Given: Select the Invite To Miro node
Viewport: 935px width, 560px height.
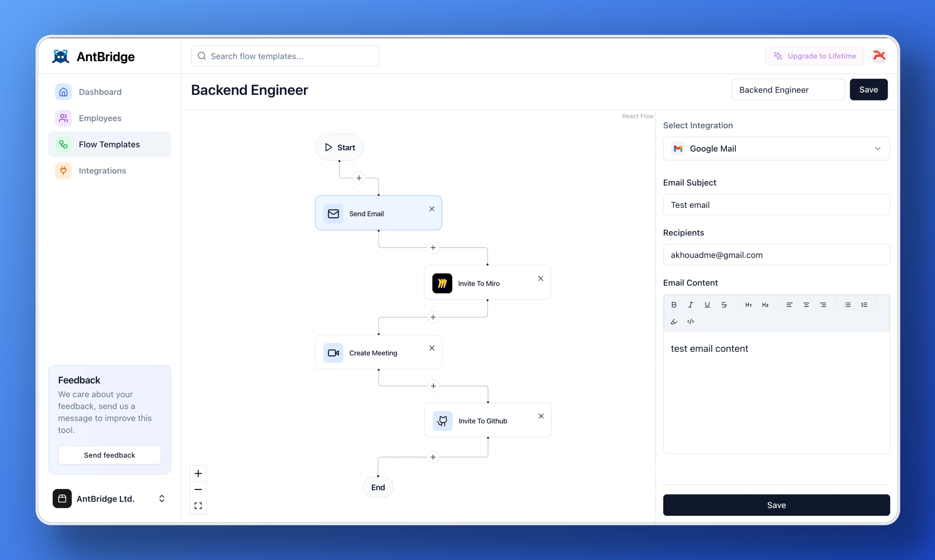Looking at the screenshot, I should [488, 283].
